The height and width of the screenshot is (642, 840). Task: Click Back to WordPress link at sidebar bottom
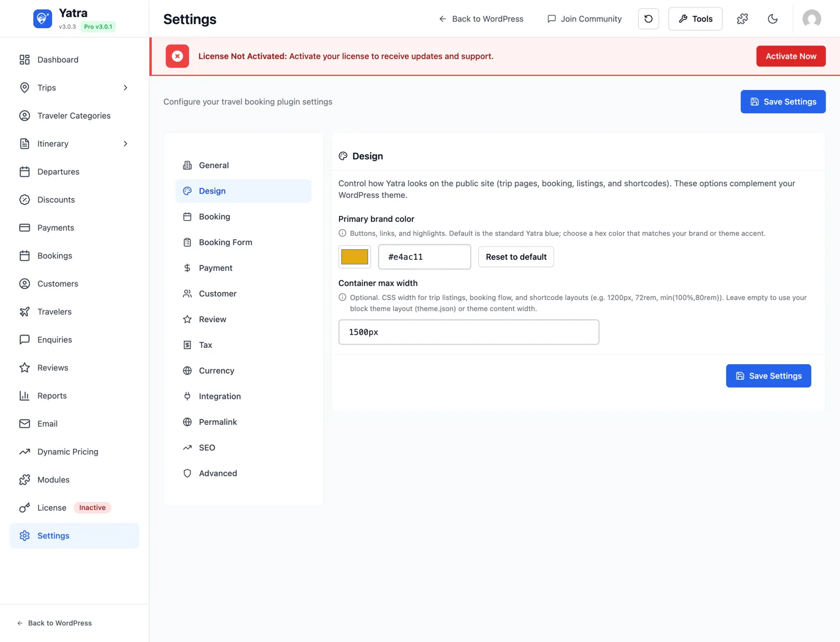coord(54,623)
